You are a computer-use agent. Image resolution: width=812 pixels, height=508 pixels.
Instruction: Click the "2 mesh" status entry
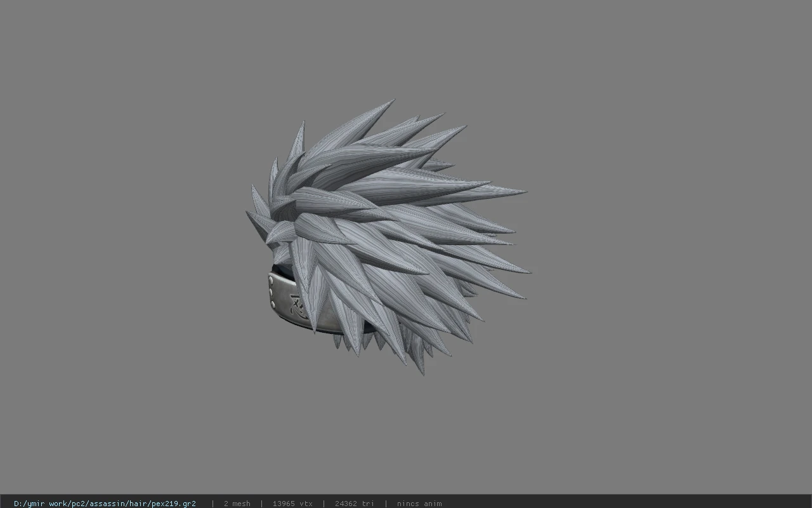tap(237, 504)
